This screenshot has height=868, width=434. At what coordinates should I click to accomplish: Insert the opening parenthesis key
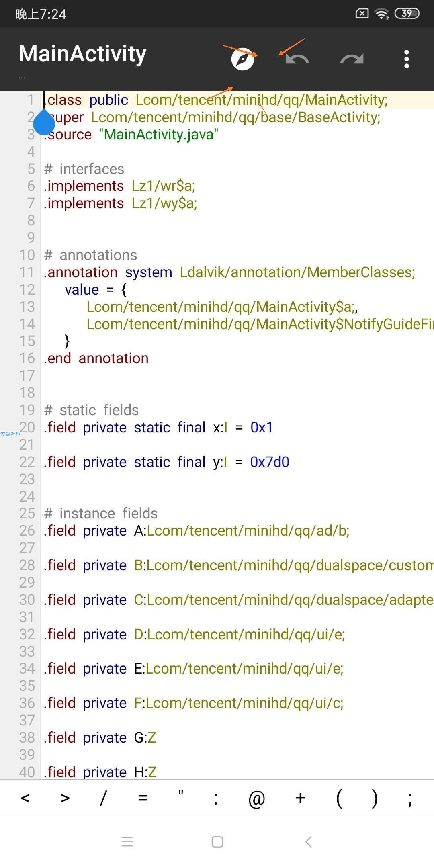[x=339, y=798]
